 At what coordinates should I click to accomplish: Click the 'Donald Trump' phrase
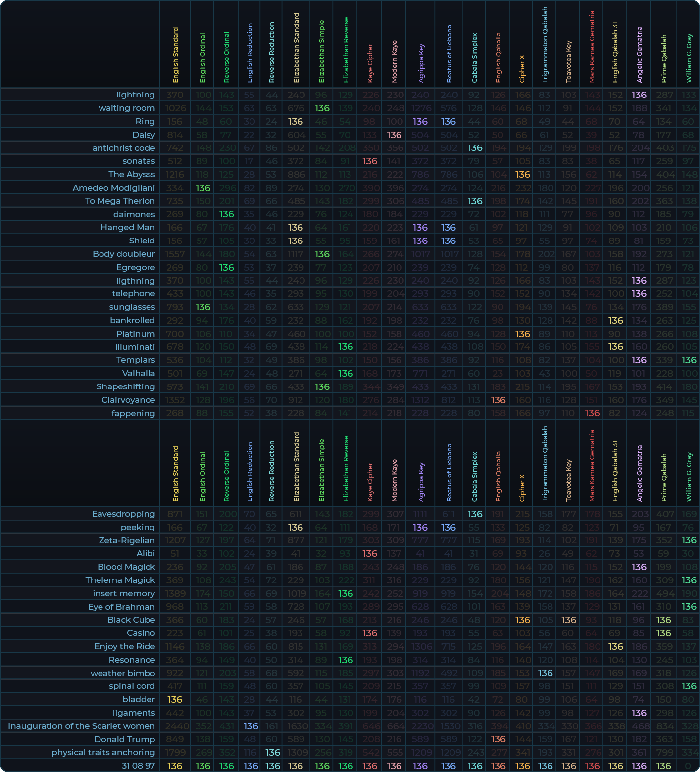125,739
